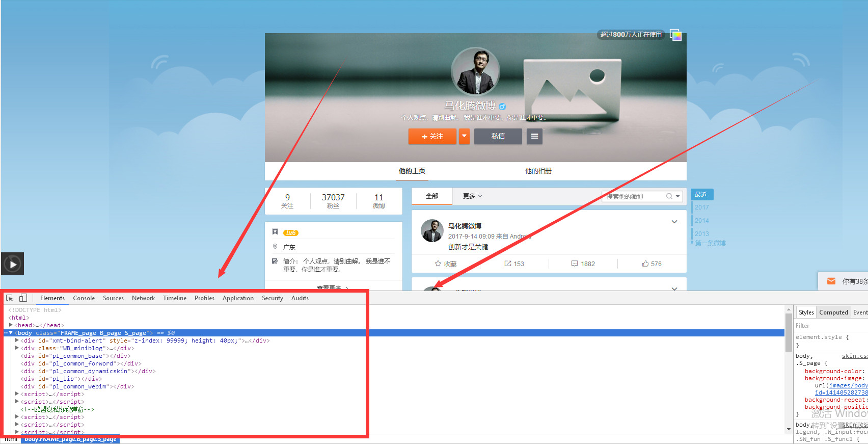Open the Audits tab
The width and height of the screenshot is (868, 445).
[300, 298]
